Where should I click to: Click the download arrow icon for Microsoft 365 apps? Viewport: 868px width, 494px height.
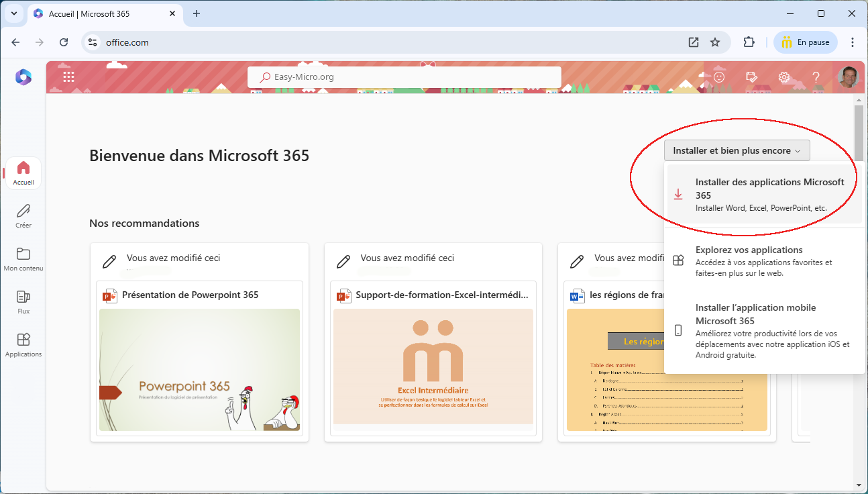pos(678,195)
